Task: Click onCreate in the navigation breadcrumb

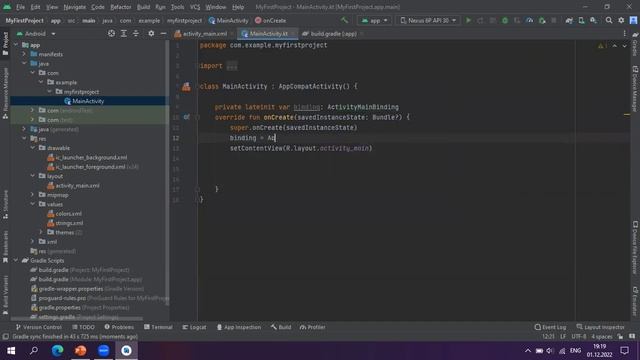Action: 270,20
